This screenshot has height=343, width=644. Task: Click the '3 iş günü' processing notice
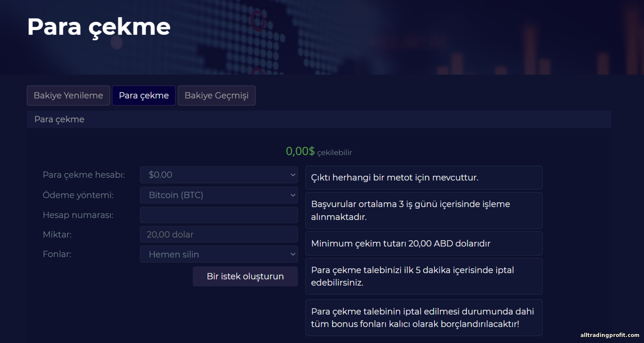click(423, 210)
